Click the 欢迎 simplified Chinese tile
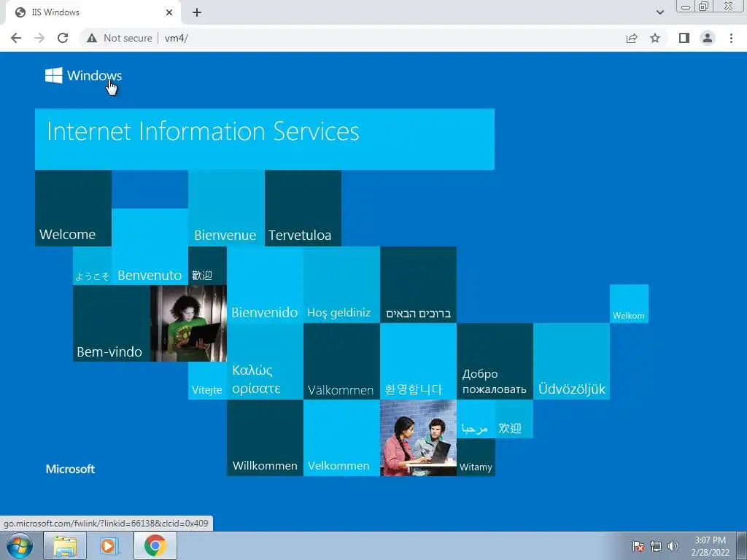This screenshot has height=560, width=747. pyautogui.click(x=514, y=419)
